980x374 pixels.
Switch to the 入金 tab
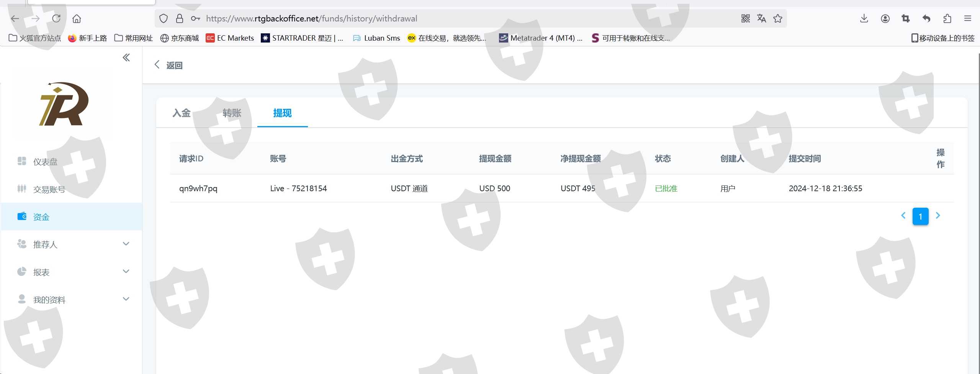pyautogui.click(x=182, y=113)
